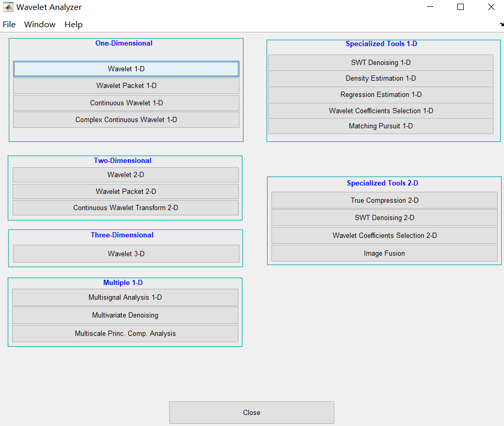Minimize the Wavelet Analyzer window
The height and width of the screenshot is (426, 504).
tap(430, 7)
